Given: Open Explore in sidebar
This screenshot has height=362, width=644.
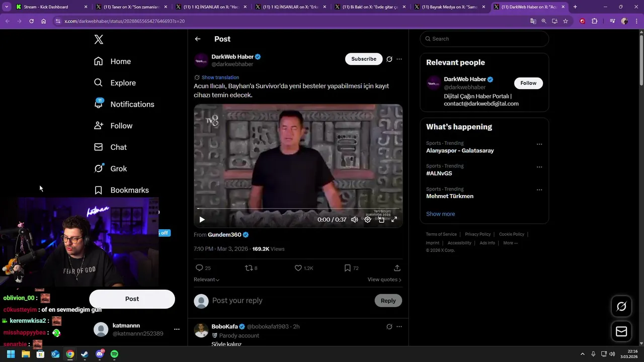Looking at the screenshot, I should pyautogui.click(x=115, y=83).
